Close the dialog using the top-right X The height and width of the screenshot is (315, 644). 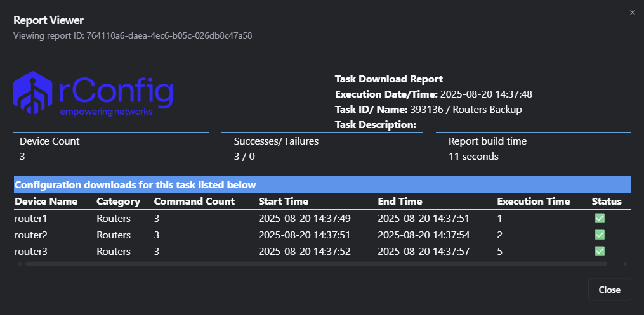pos(632,13)
